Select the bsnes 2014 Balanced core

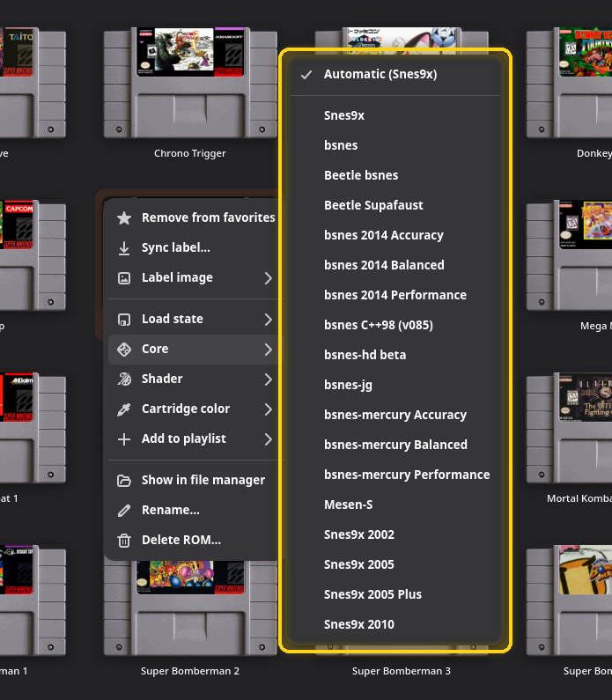click(394, 265)
